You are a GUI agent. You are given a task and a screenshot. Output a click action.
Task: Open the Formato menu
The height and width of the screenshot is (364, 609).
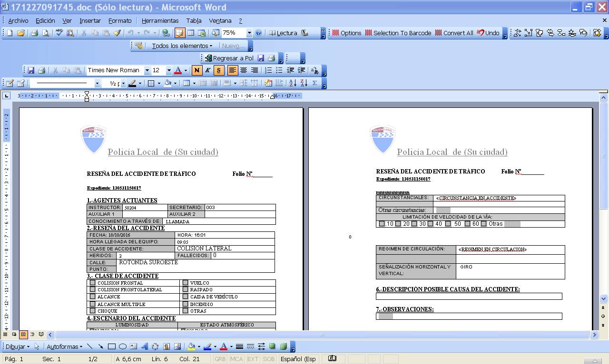click(x=120, y=20)
